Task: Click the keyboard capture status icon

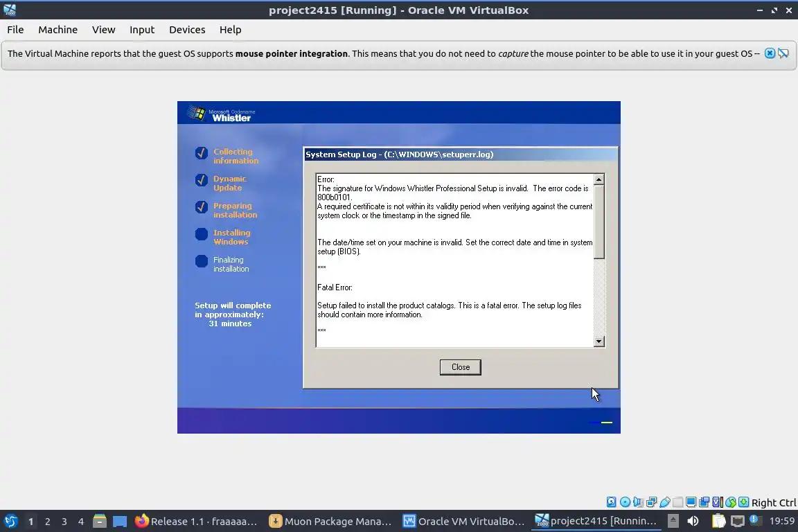Action: pyautogui.click(x=743, y=502)
